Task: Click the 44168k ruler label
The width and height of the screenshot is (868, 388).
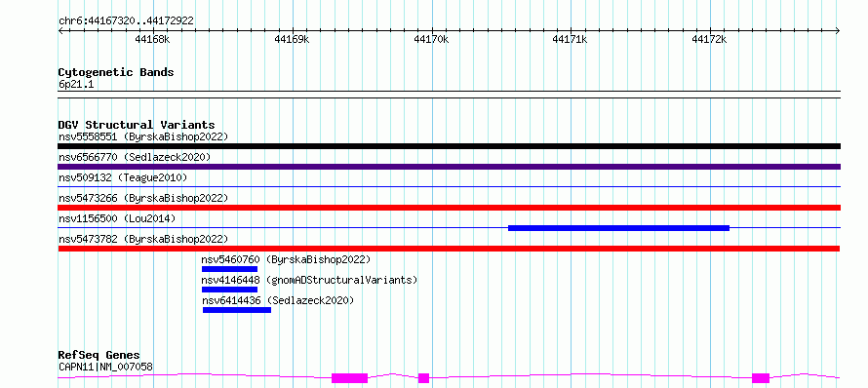Action: pos(152,39)
